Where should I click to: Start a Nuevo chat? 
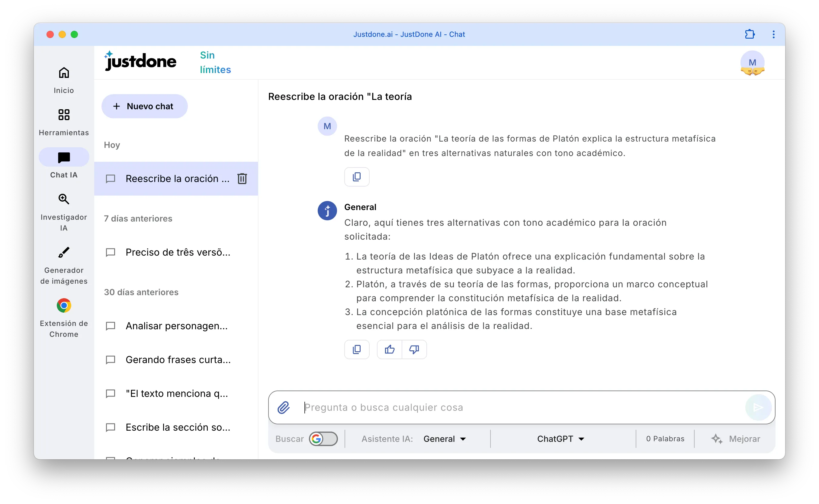(x=144, y=106)
